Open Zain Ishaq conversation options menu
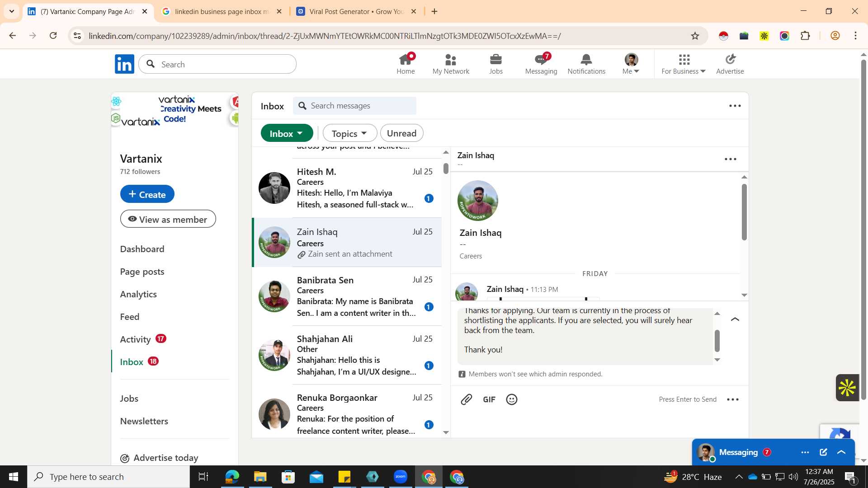Screen dimensions: 868x488 pos(731,159)
